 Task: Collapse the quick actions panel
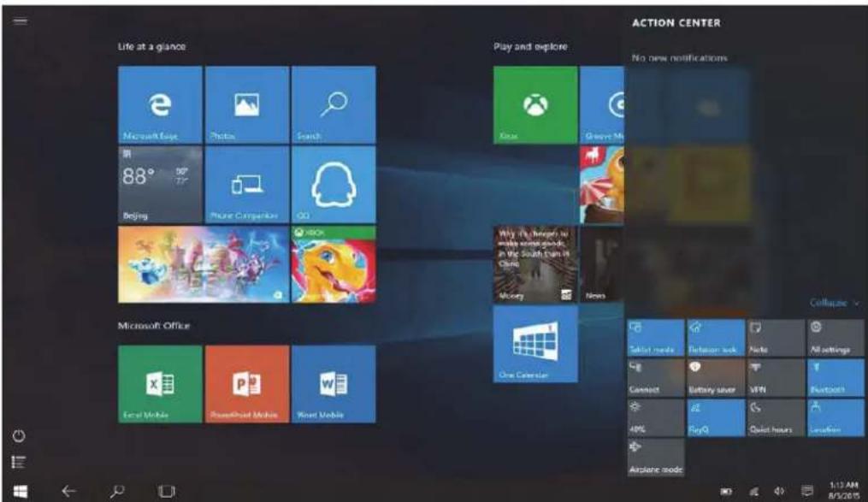pyautogui.click(x=835, y=303)
